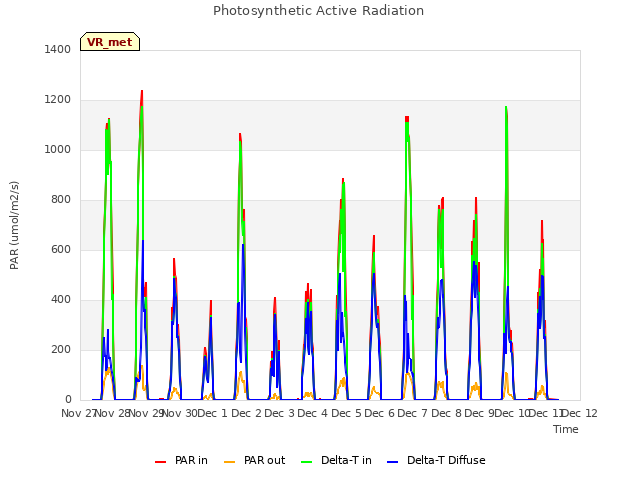Click the chart title Photosynthetic Active Radiation
The width and height of the screenshot is (640, 480).
point(318,11)
